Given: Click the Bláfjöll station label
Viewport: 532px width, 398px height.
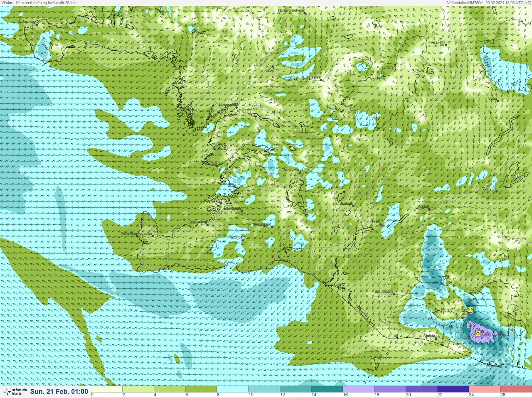Looking at the screenshot, I should tap(236, 238).
